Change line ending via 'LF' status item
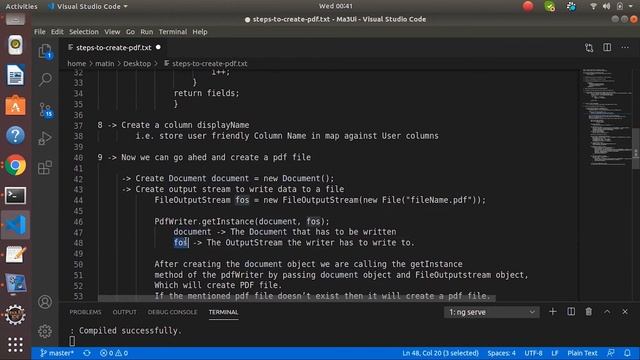This screenshot has height=360, width=640. (555, 353)
